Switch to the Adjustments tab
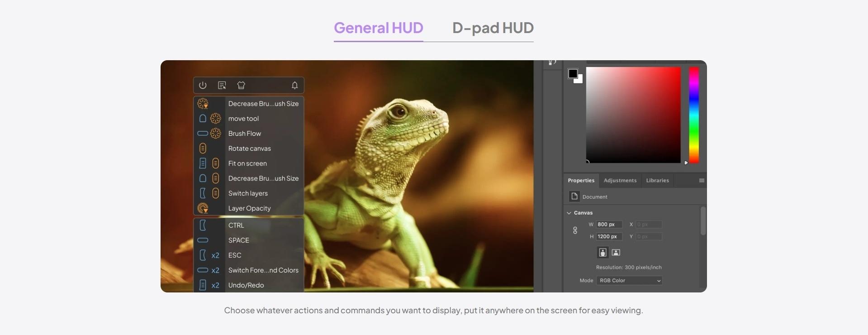 pos(620,181)
